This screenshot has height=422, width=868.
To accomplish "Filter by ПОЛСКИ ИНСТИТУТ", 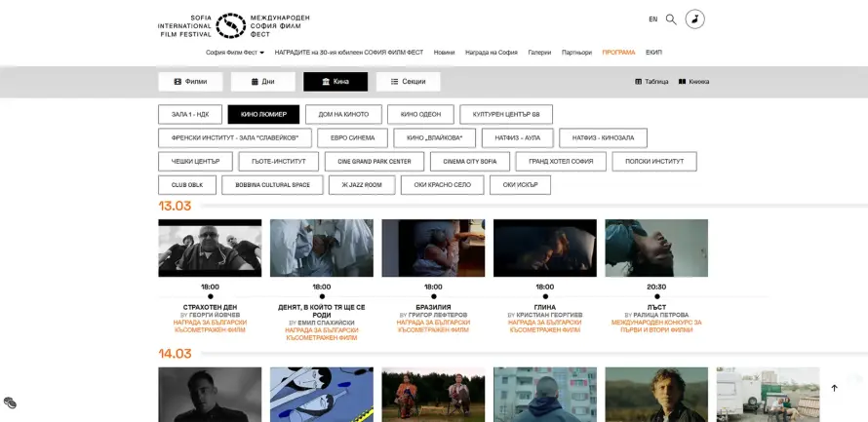I will click(x=654, y=162).
